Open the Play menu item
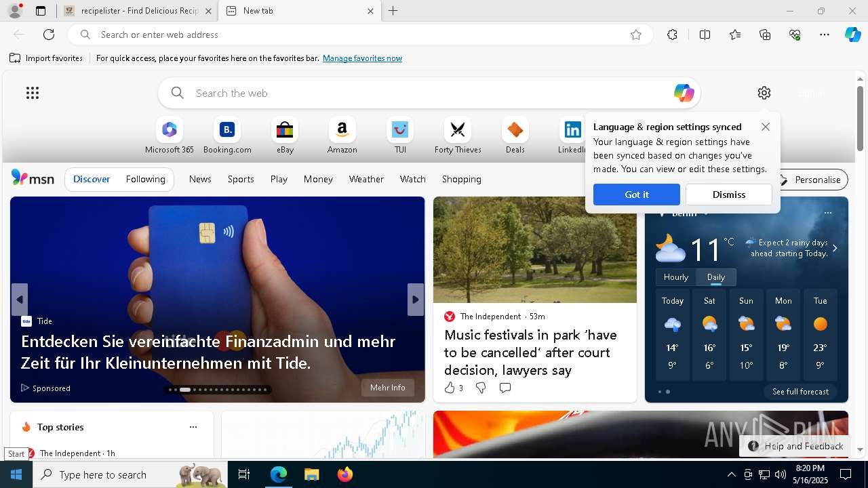The height and width of the screenshot is (488, 868). tap(279, 179)
